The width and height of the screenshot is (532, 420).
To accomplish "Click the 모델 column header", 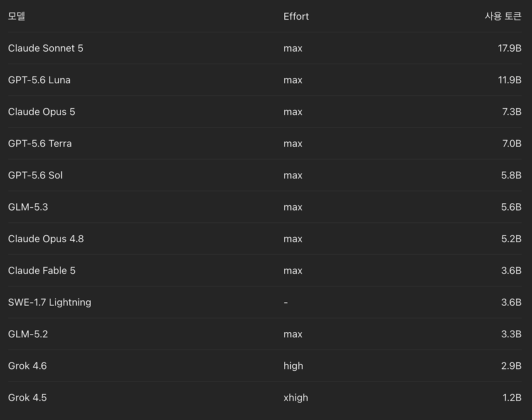I will pos(17,16).
